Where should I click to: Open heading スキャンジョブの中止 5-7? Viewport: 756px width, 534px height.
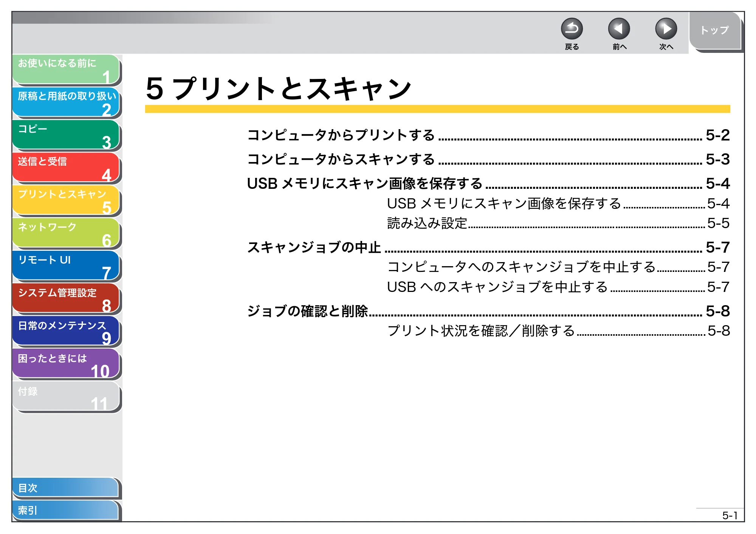coord(488,247)
